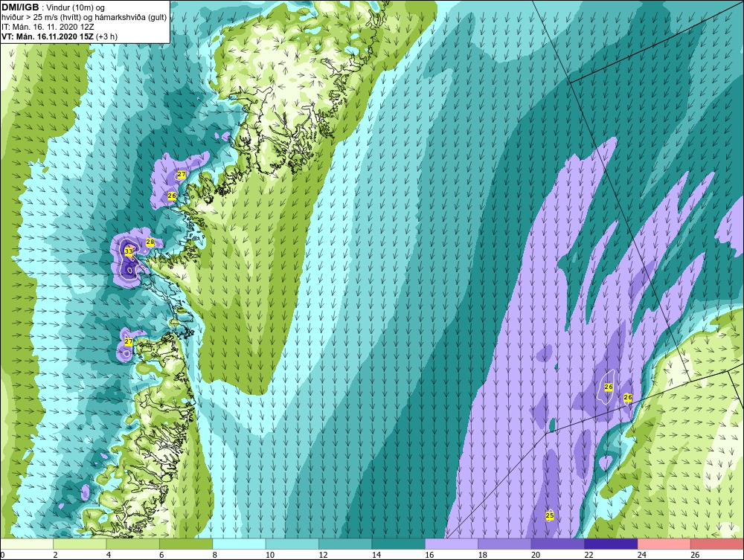This screenshot has height=560, width=744.
Task: Choose the 6–8 m/s olive green swatch
Action: 186,544
